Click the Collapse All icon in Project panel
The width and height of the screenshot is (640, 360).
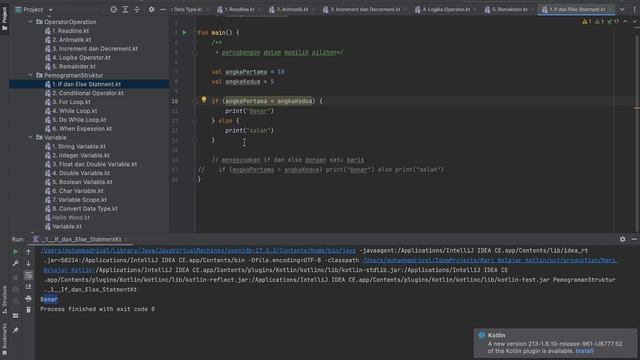point(137,9)
